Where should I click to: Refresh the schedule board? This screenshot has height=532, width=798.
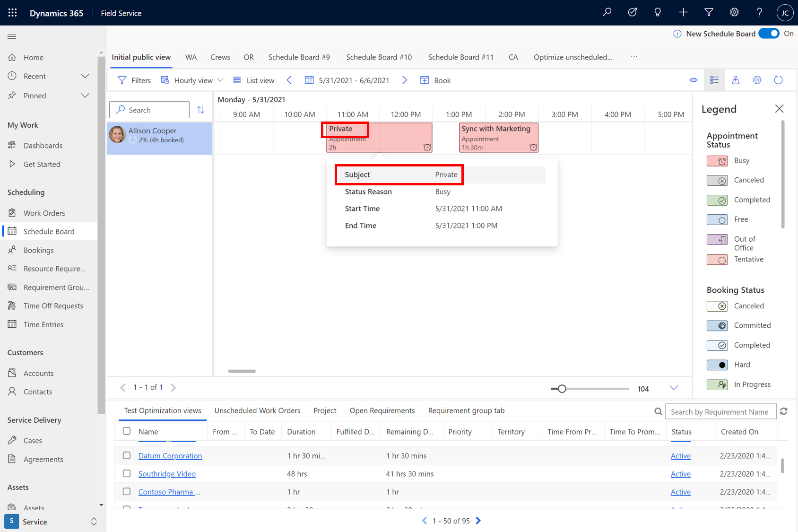[x=778, y=80]
